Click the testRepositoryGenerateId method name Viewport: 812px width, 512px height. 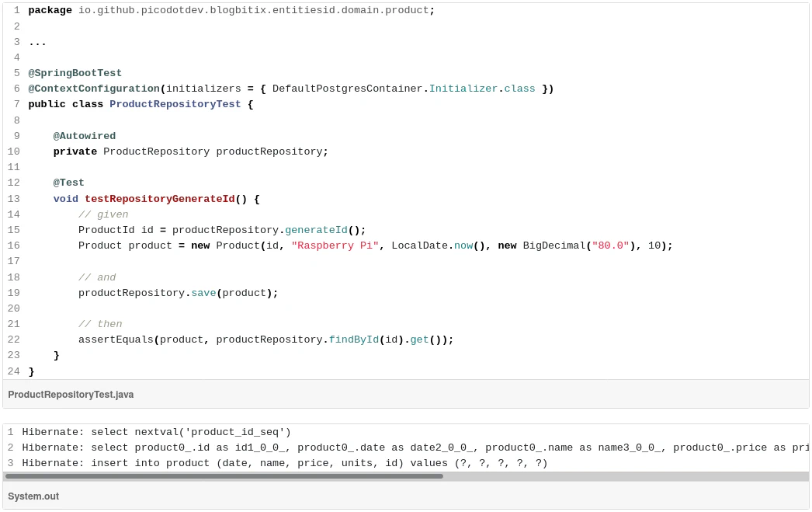point(159,199)
